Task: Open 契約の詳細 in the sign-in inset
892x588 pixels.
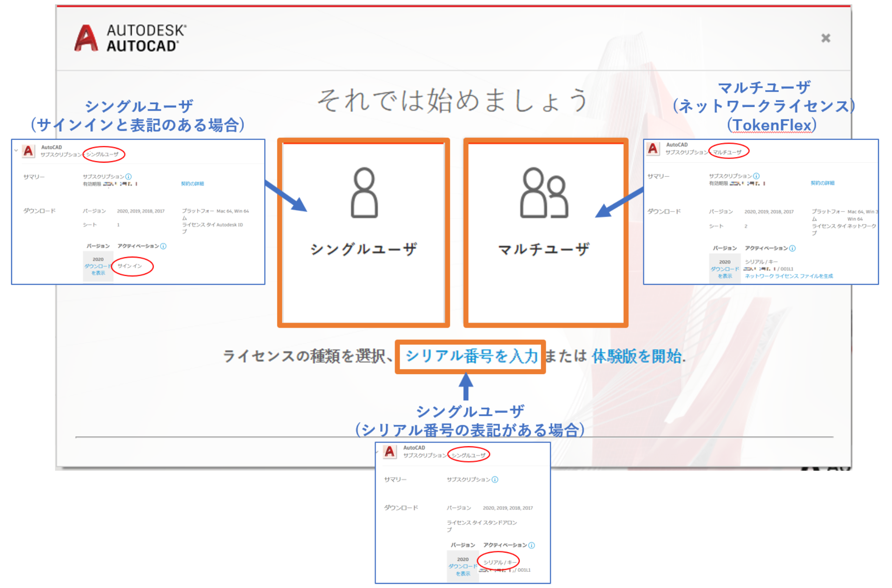Action: pyautogui.click(x=192, y=184)
